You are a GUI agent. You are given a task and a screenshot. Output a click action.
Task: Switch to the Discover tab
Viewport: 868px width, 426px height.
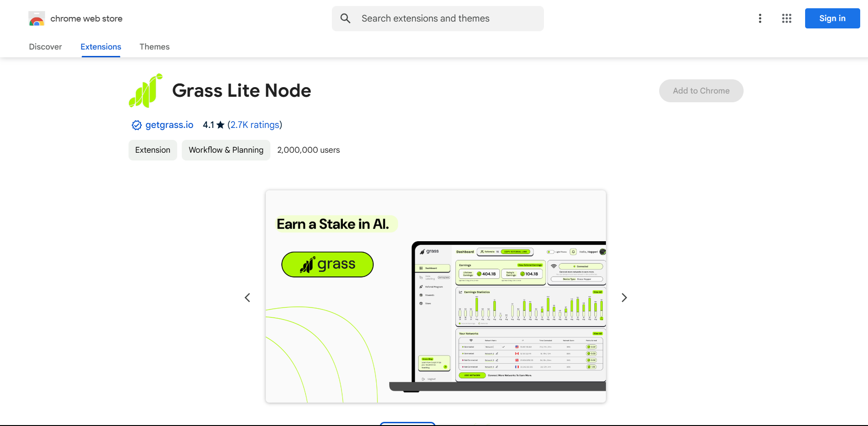[45, 47]
